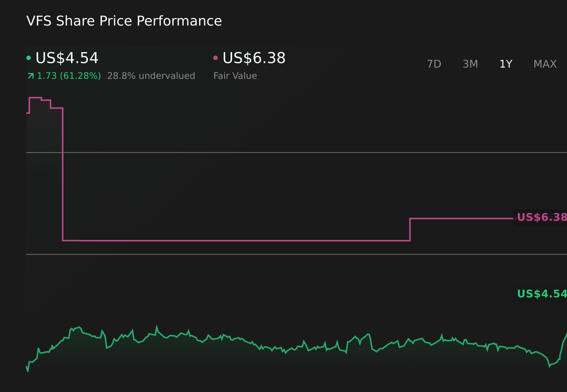Toggle the Fair Value series via its legend
Image resolution: width=567 pixels, height=392 pixels.
click(253, 58)
